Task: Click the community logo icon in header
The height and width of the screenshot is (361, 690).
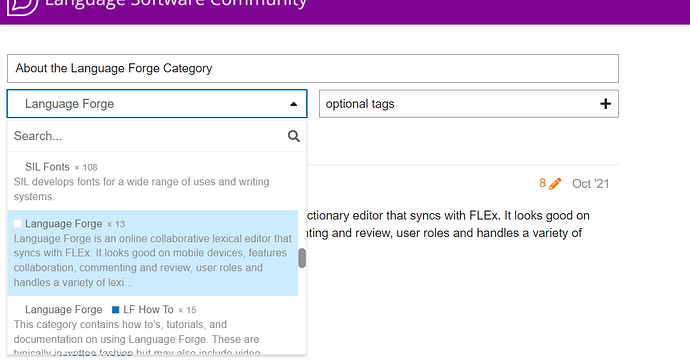Action: [x=22, y=6]
